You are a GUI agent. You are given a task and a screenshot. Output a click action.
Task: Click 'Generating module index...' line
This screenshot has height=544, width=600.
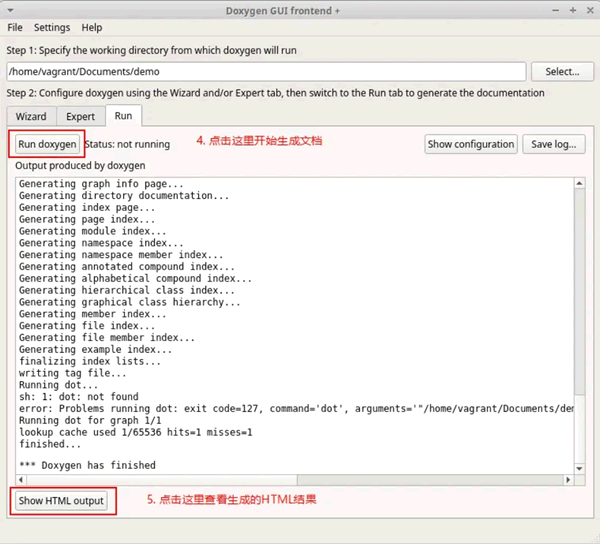(x=93, y=231)
